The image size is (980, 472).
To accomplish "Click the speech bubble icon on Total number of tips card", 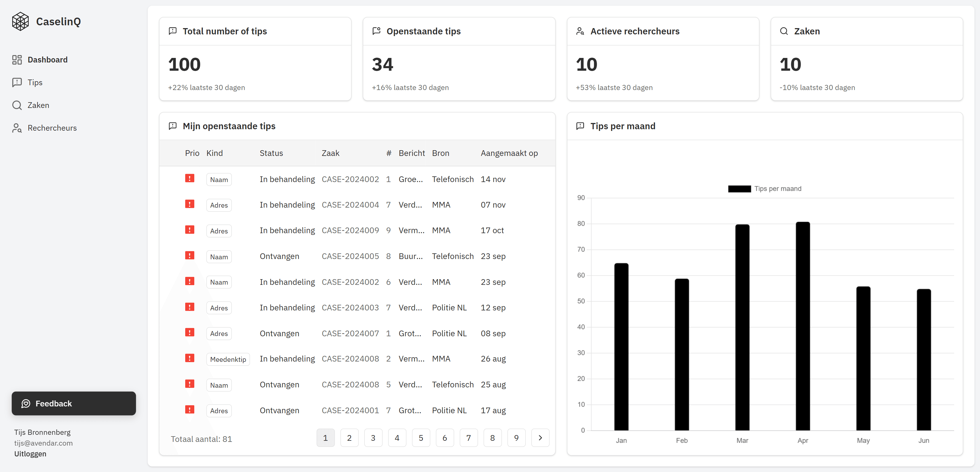I will [x=173, y=31].
